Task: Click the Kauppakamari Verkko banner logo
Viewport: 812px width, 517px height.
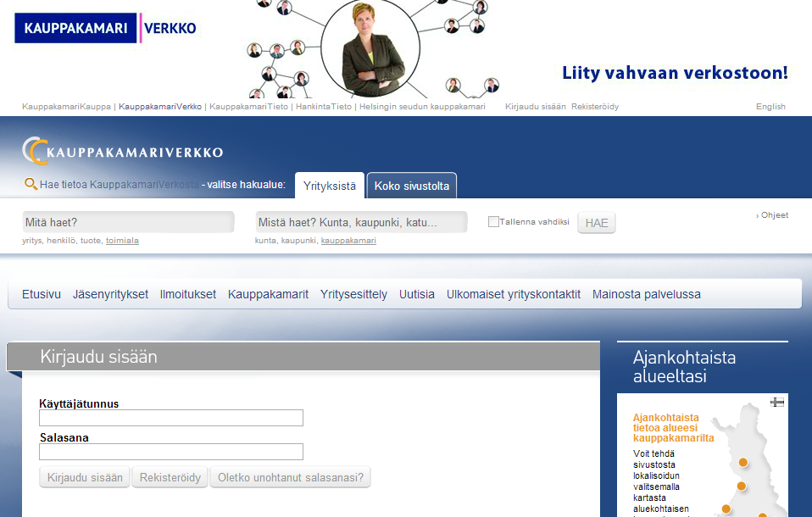Action: 106,28
